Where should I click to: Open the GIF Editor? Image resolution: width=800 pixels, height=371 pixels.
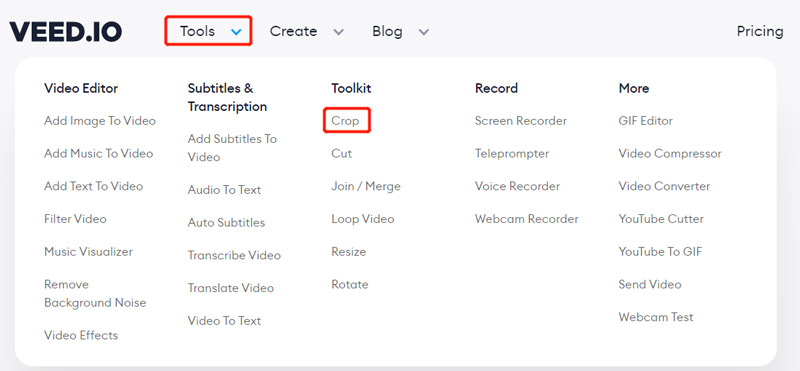pyautogui.click(x=645, y=121)
